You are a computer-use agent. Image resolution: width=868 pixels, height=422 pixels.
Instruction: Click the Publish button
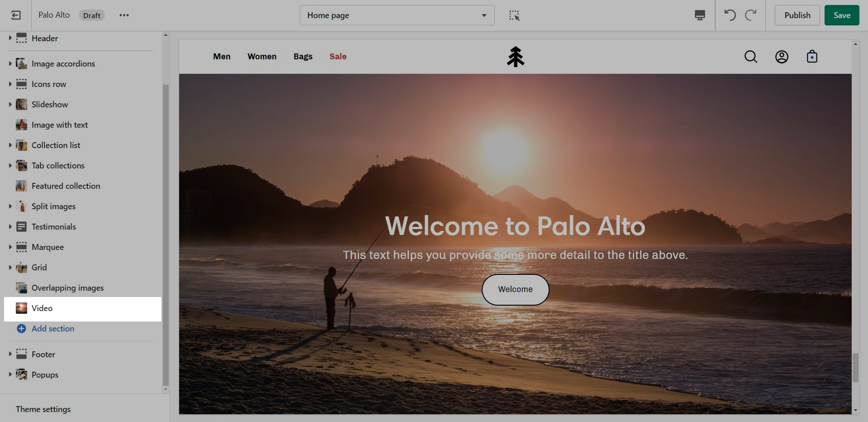point(797,15)
